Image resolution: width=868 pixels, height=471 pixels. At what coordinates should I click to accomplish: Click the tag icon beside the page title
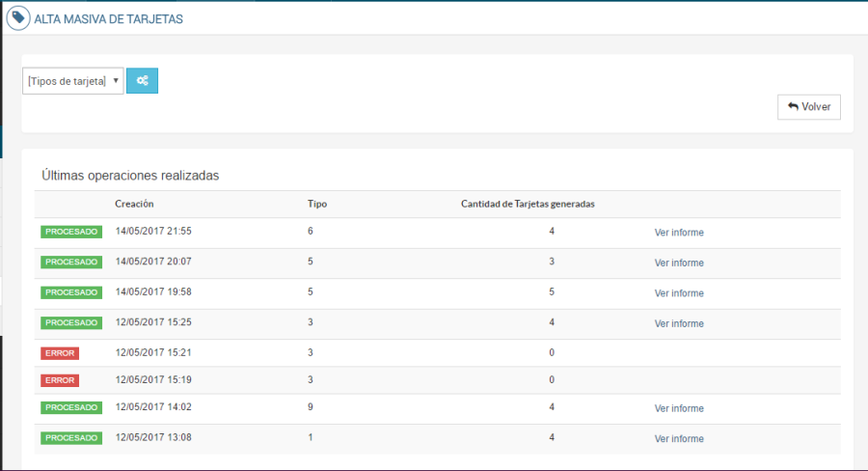tap(18, 17)
